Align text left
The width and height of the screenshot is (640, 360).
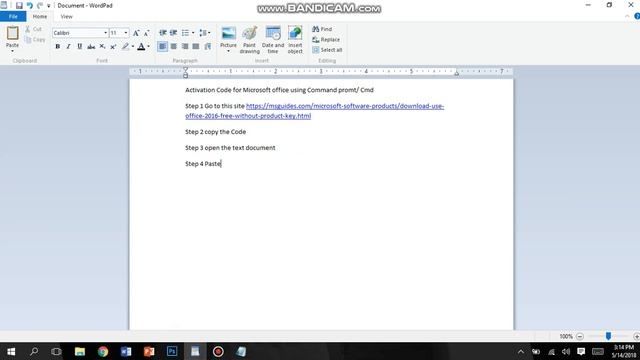162,47
